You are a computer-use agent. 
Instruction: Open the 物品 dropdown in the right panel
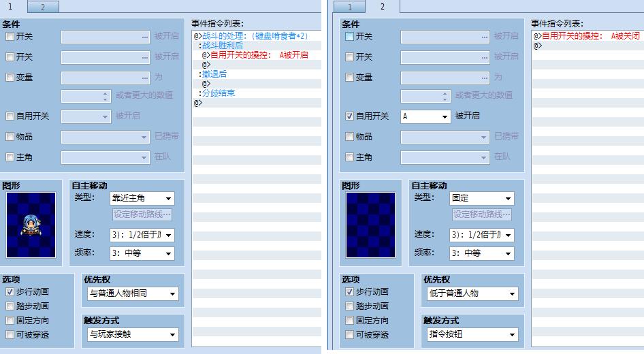pos(445,137)
